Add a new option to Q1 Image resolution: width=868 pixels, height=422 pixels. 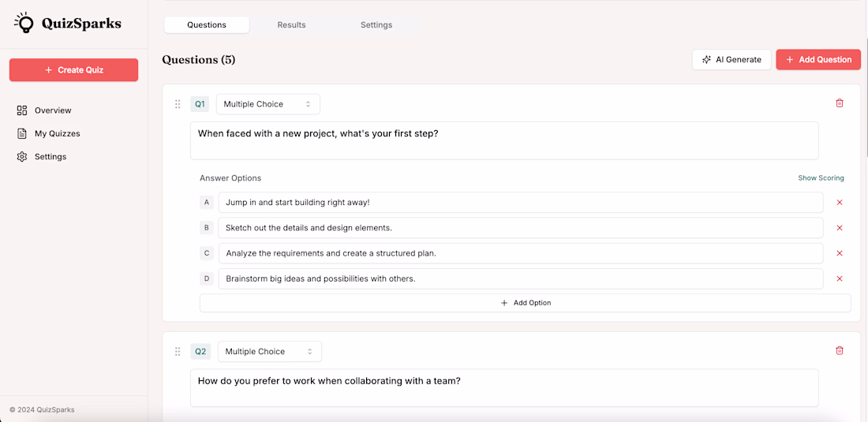(x=525, y=303)
